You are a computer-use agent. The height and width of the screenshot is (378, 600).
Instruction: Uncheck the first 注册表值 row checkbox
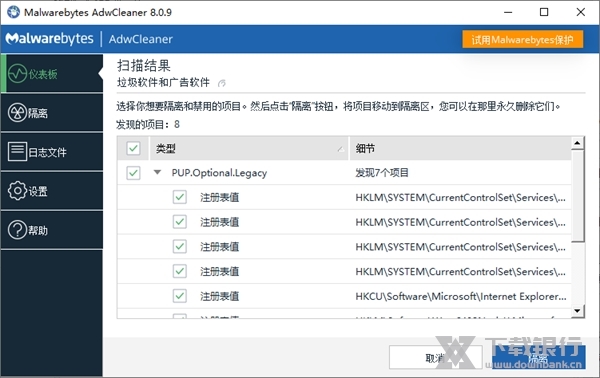pyautogui.click(x=179, y=197)
